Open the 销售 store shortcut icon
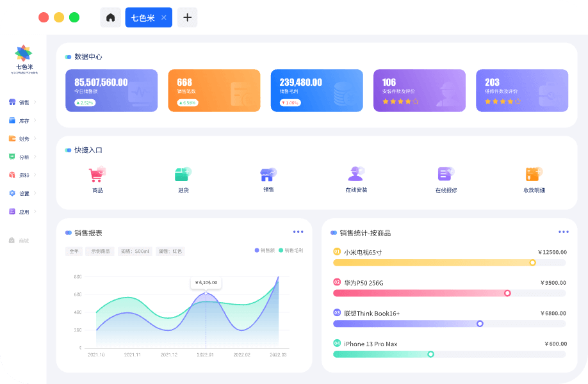Viewport: 588px width, 384px height. (268, 174)
